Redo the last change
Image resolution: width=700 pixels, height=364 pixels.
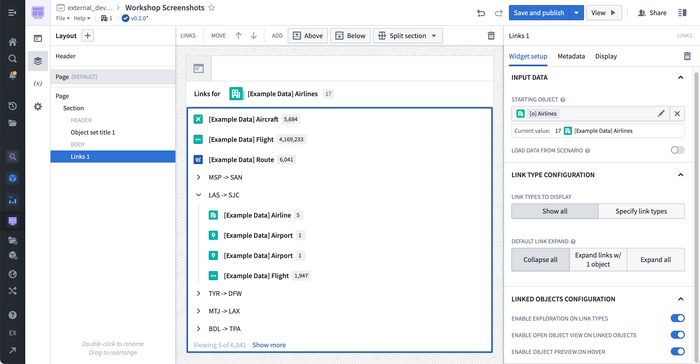tap(498, 13)
